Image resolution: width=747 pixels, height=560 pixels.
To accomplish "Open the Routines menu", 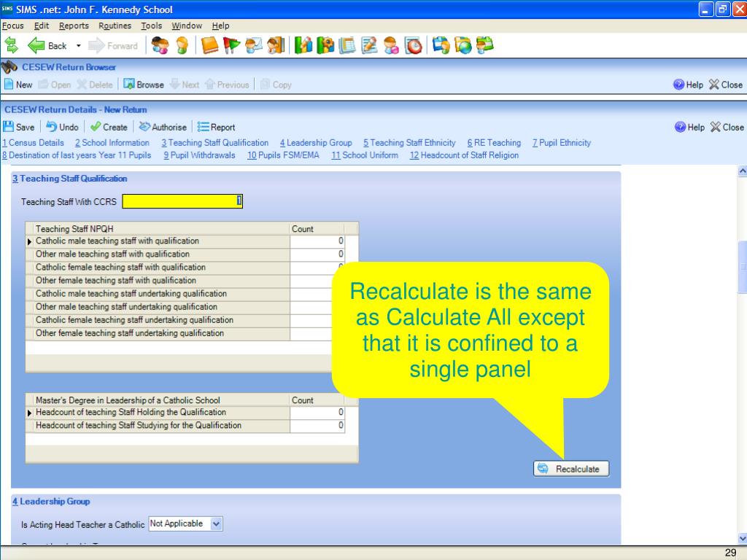I will coord(115,26).
